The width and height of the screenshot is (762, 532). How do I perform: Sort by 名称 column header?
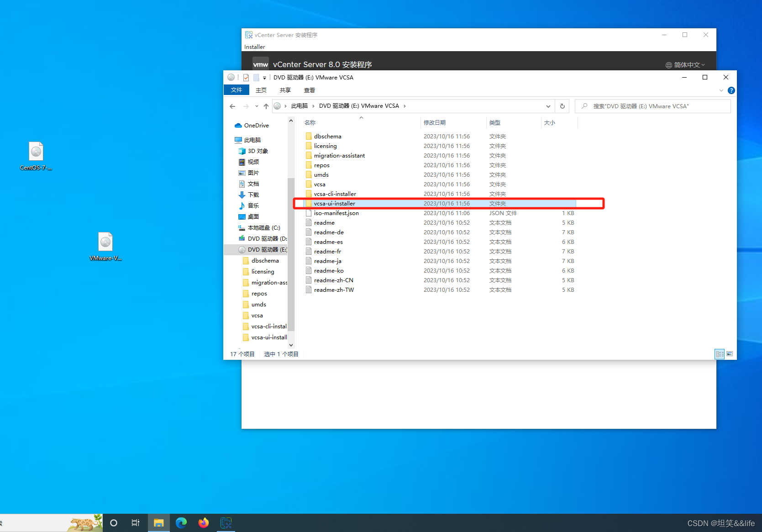click(x=361, y=123)
